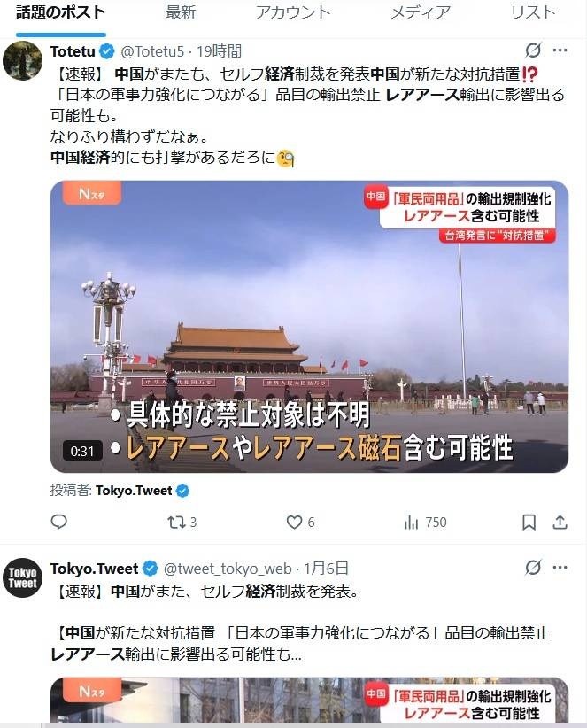The image size is (587, 728).
Task: Switch to the 最新 tab
Action: [181, 12]
